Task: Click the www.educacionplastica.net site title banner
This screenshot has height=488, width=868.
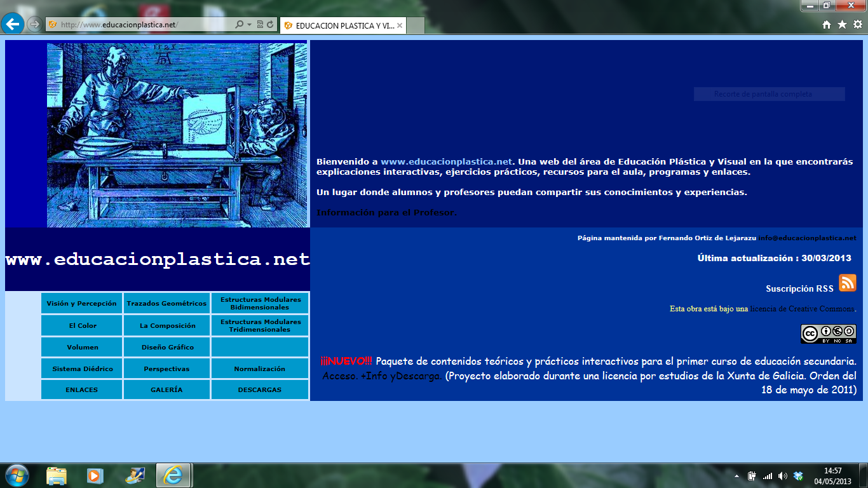Action: 158,259
